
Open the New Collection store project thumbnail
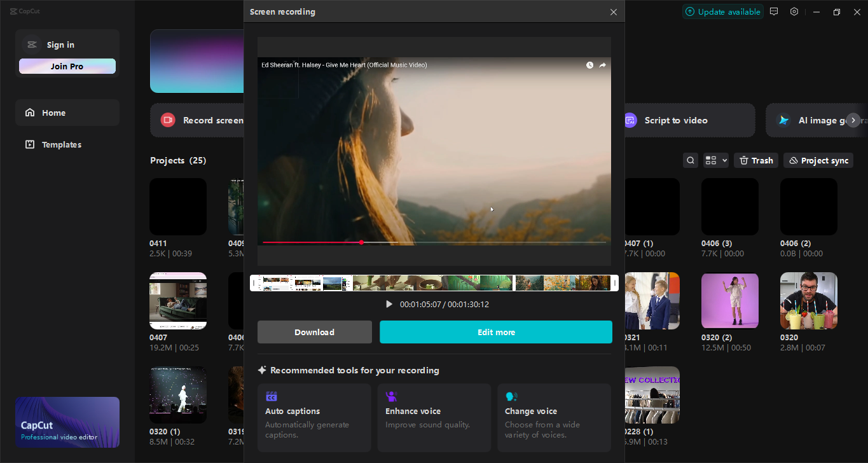[x=652, y=395]
